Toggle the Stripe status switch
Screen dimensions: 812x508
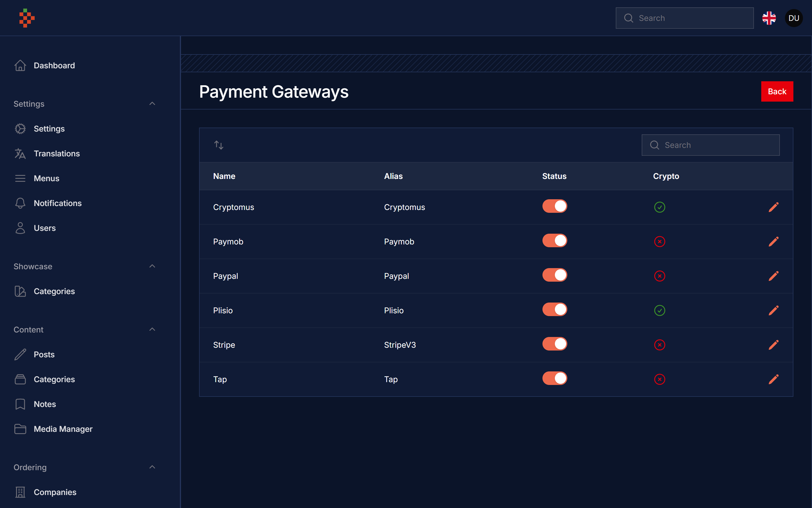coord(555,344)
